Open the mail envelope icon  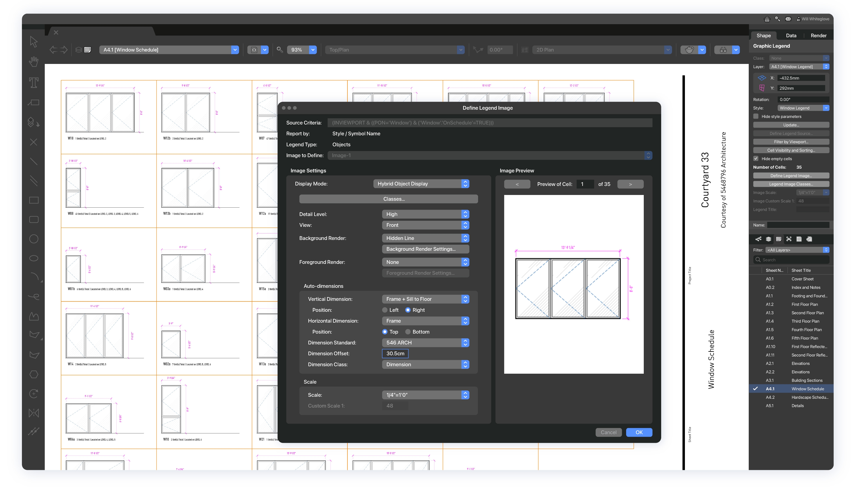[x=788, y=19]
